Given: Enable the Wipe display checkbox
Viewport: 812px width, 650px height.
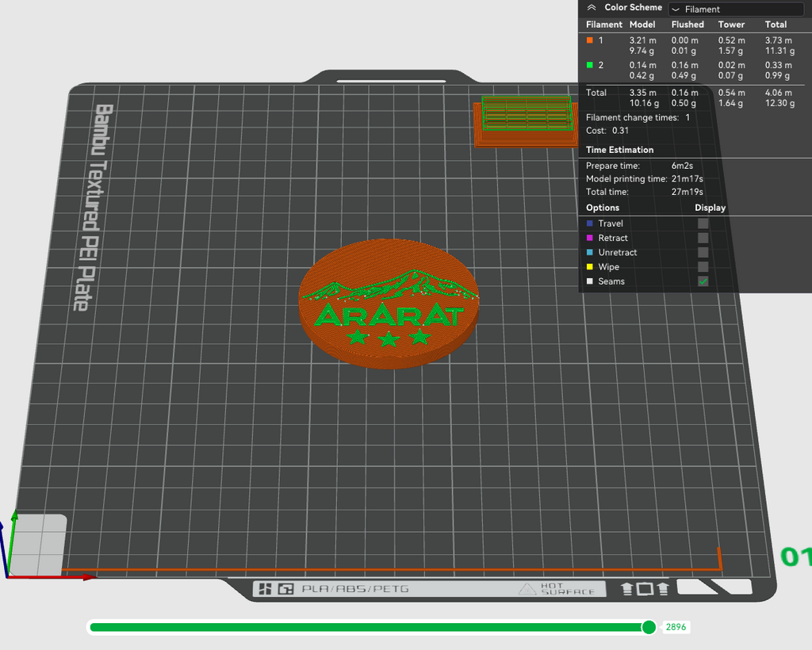Looking at the screenshot, I should [x=703, y=266].
